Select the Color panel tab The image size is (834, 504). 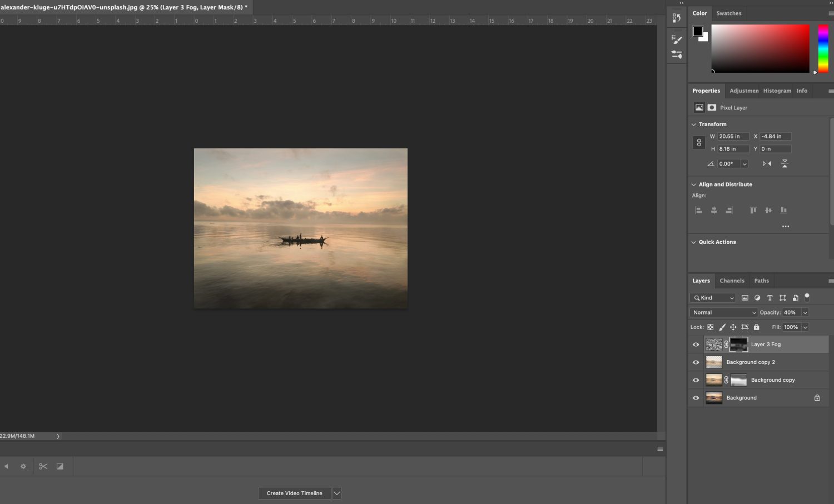[699, 13]
